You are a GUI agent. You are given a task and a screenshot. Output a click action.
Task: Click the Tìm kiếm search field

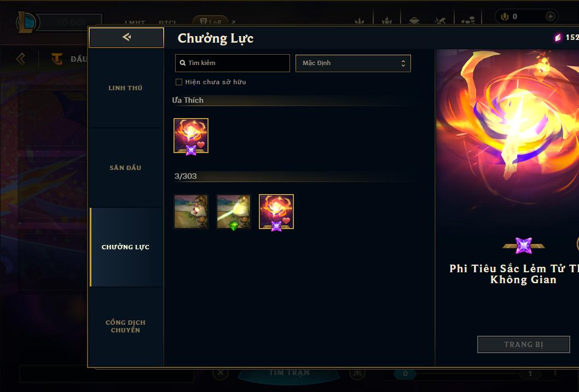click(232, 63)
